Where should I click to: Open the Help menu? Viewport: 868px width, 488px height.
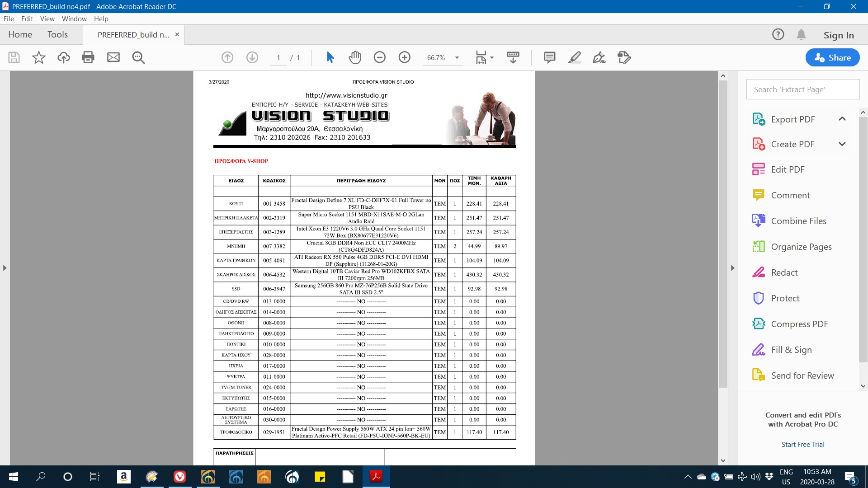click(x=101, y=19)
